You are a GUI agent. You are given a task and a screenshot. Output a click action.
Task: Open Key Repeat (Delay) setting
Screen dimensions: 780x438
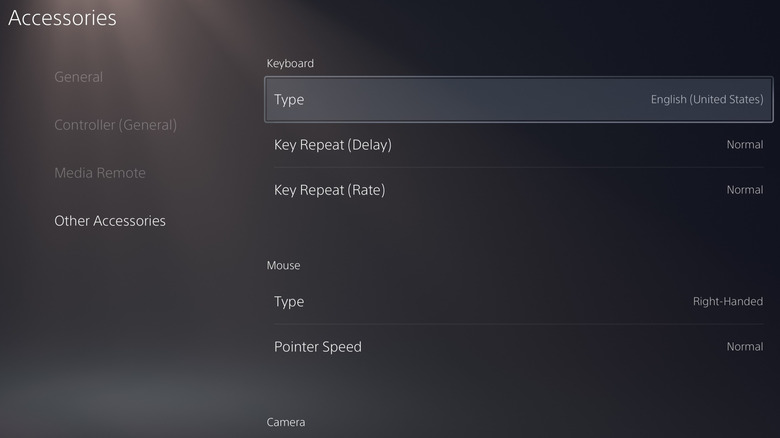(518, 145)
